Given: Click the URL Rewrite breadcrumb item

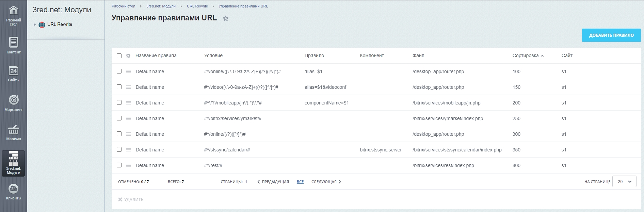Looking at the screenshot, I should (x=197, y=6).
